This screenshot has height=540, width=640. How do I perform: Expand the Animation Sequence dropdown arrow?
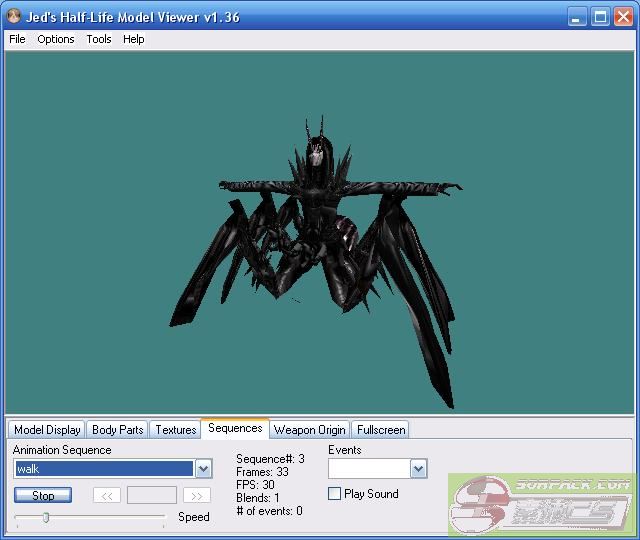click(x=203, y=469)
